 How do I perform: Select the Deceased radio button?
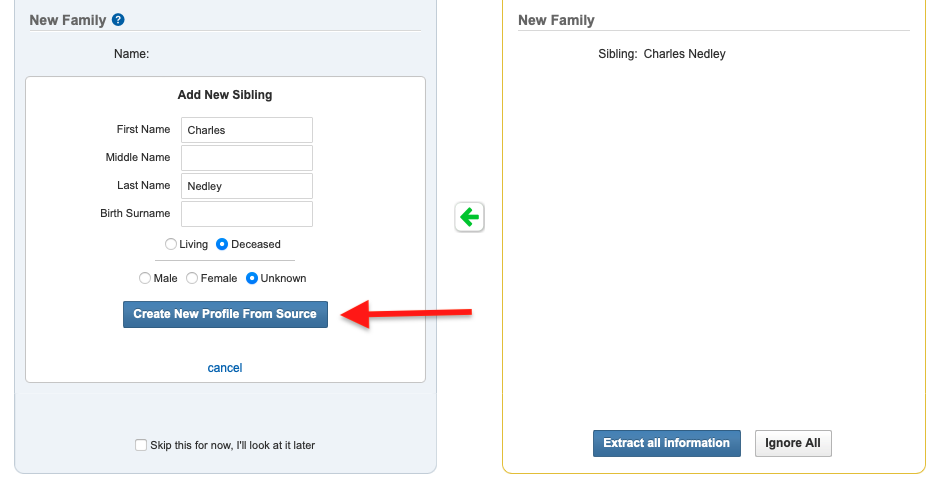tap(222, 244)
